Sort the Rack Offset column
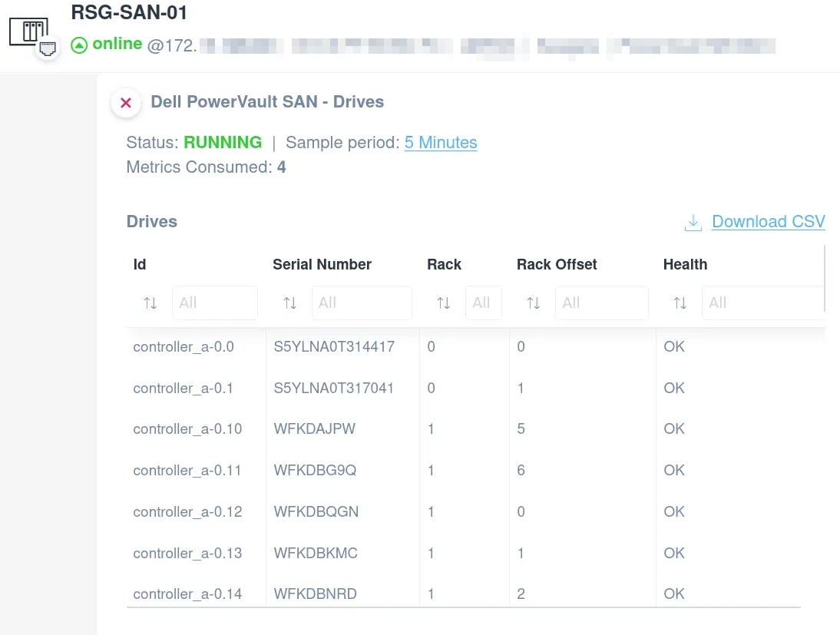This screenshot has height=635, width=840. tap(533, 303)
